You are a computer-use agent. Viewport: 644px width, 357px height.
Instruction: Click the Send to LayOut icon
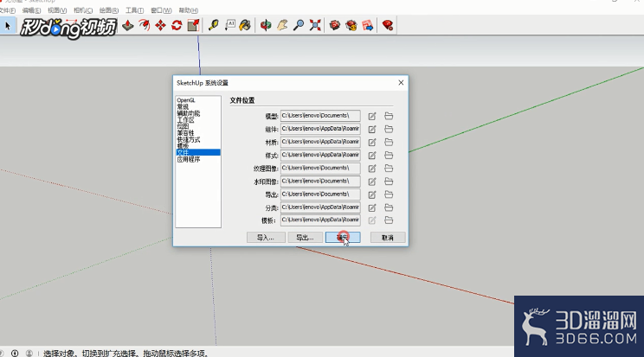(x=368, y=25)
